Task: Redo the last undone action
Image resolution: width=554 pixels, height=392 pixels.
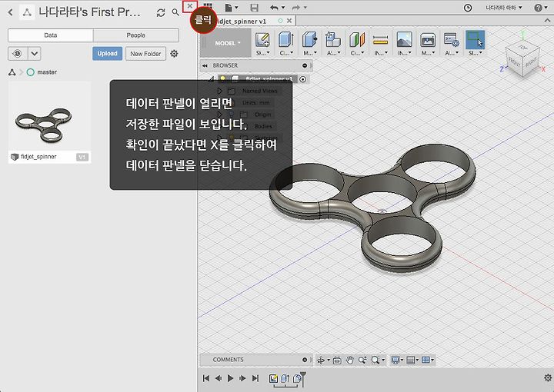Action: coord(296,8)
